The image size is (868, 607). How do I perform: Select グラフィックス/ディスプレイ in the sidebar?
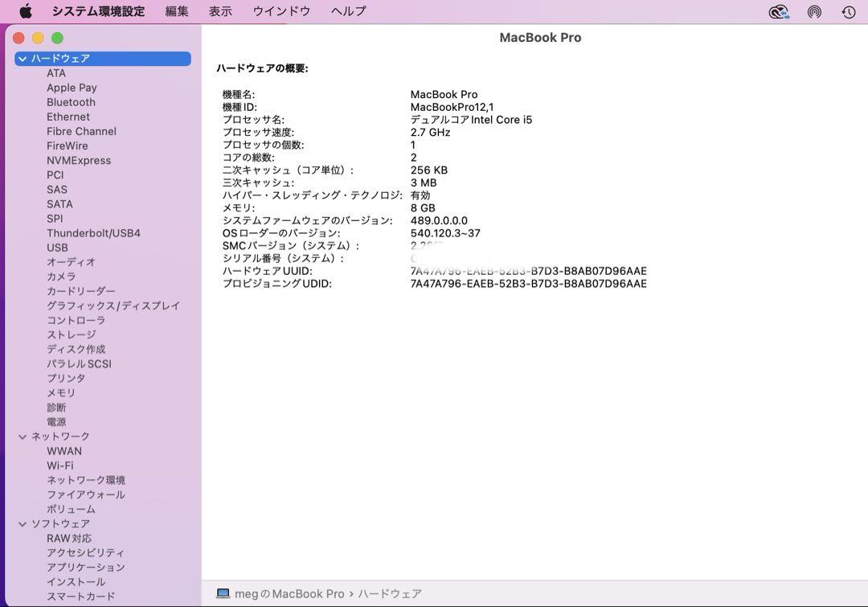pyautogui.click(x=113, y=306)
